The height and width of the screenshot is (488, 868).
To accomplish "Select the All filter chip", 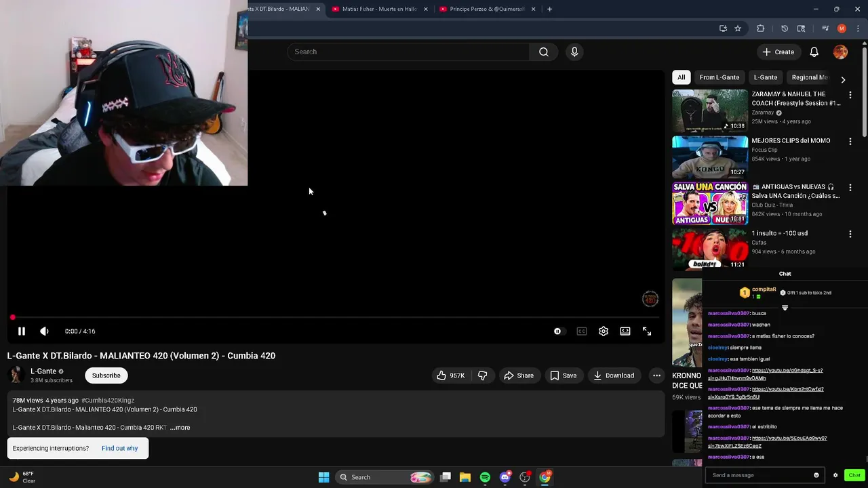I will [x=681, y=77].
